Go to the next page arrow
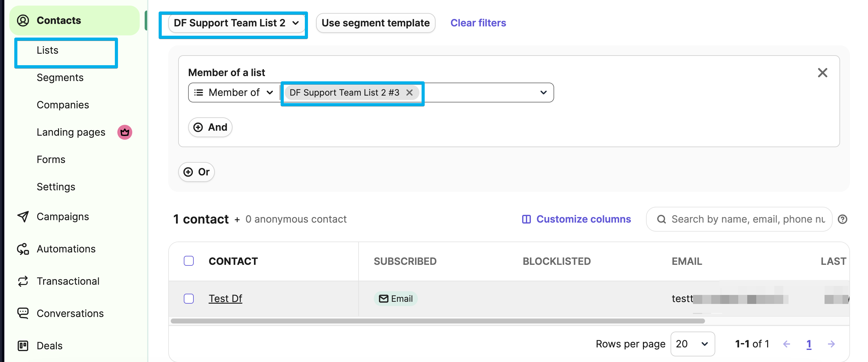Image resolution: width=868 pixels, height=362 pixels. click(x=831, y=344)
